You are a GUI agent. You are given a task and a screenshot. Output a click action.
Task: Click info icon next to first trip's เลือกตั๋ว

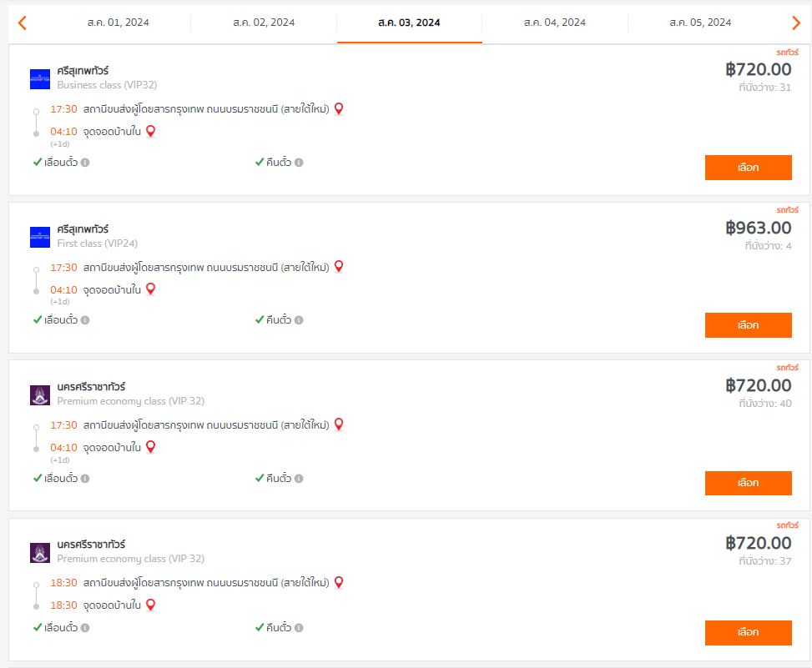pyautogui.click(x=85, y=163)
